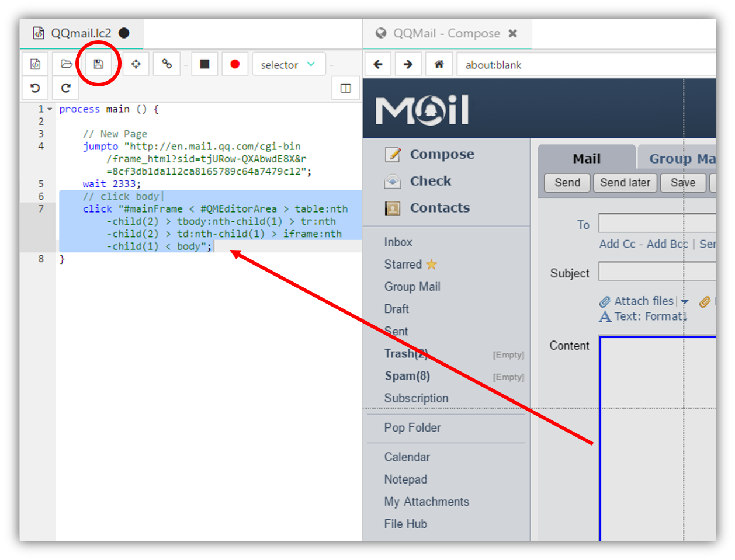Open a file with the folder icon
The width and height of the screenshot is (735, 560).
[66, 64]
